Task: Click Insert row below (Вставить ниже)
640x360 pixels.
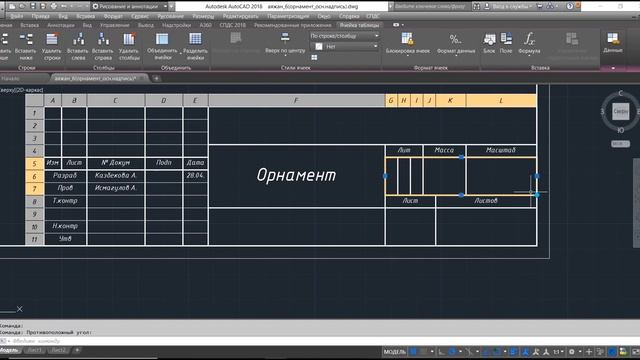Action: (26, 47)
